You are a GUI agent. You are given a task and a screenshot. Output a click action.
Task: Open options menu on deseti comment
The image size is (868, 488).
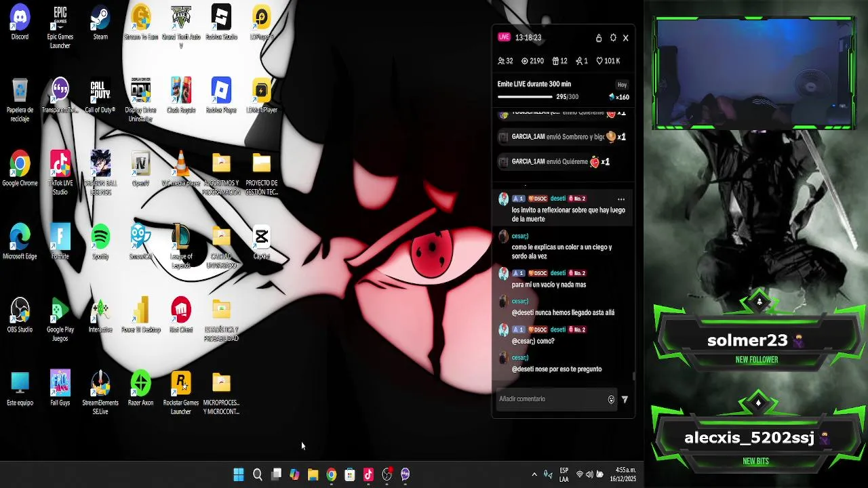click(620, 199)
